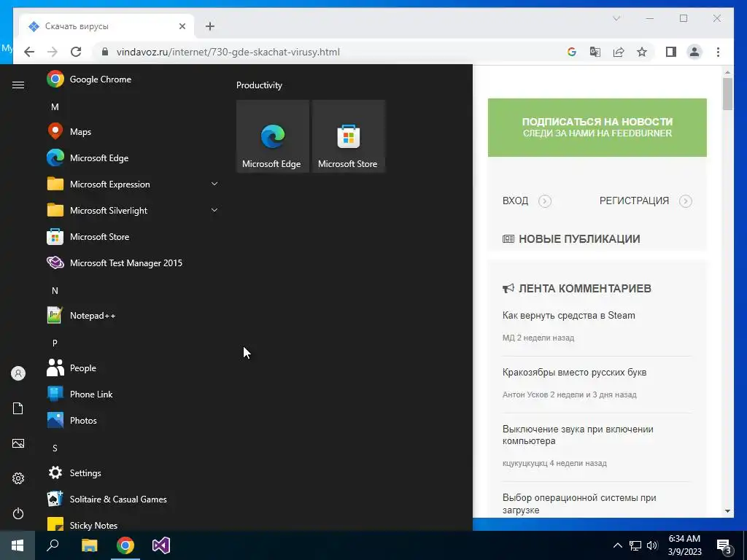Image resolution: width=747 pixels, height=560 pixels.
Task: Click the Chrome forward arrow button
Action: [x=53, y=52]
